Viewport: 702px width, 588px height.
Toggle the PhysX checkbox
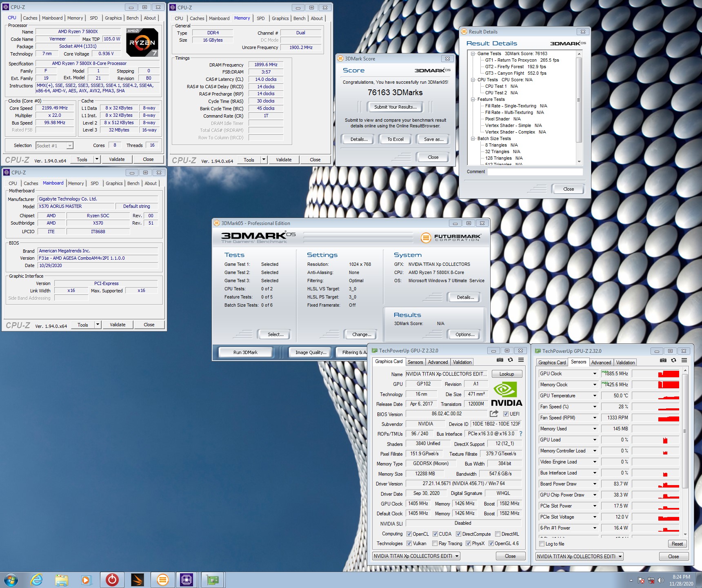[468, 543]
